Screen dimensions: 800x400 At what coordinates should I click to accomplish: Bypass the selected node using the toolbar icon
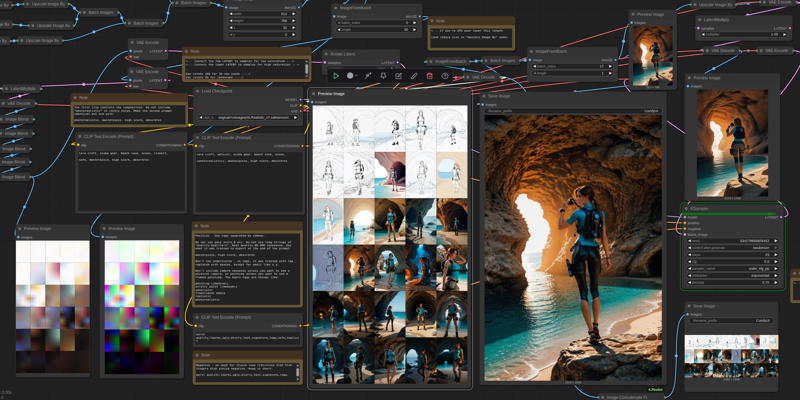(x=367, y=76)
